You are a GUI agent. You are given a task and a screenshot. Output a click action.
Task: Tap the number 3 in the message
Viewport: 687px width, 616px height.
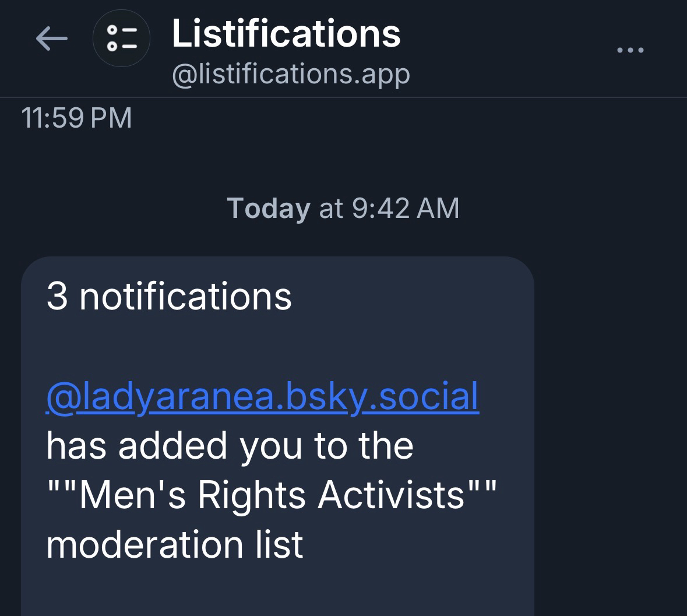click(57, 296)
